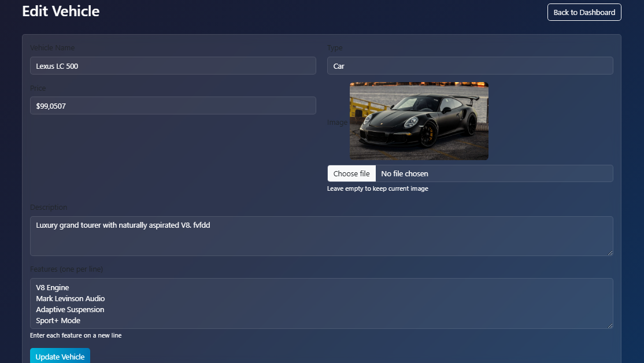Click the 'No file chosen' text
Viewport: 644px width, 363px height.
405,173
